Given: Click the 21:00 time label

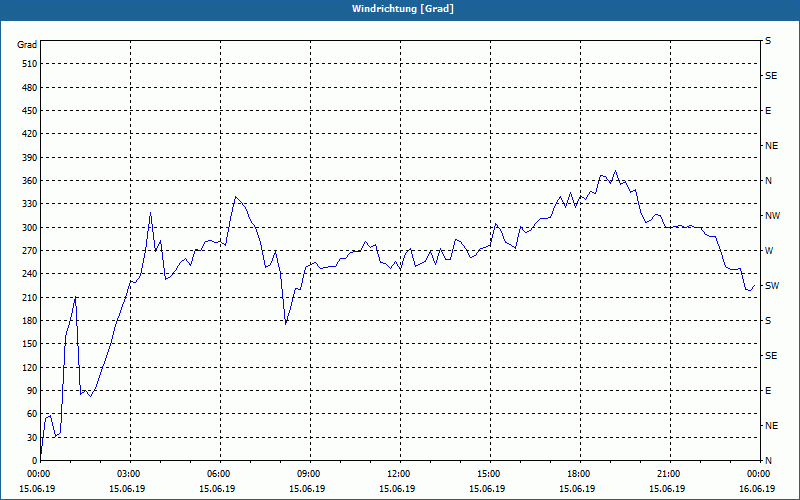Looking at the screenshot, I should click(x=669, y=474).
